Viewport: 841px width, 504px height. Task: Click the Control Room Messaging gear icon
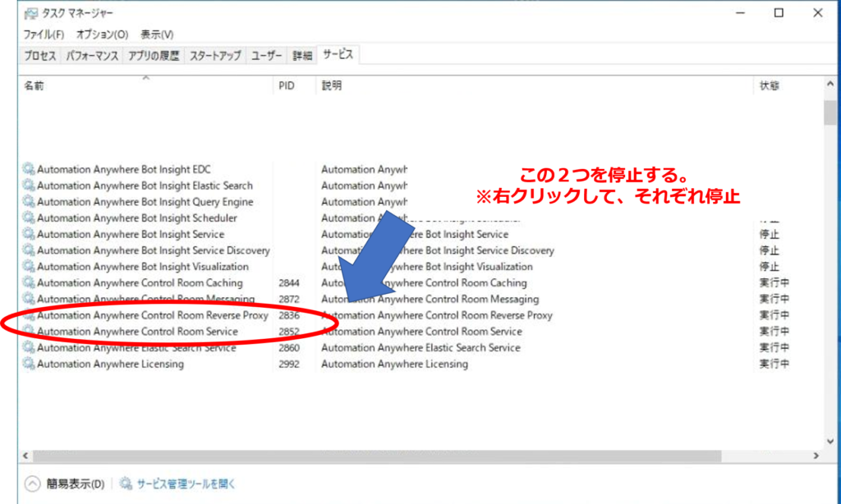click(x=29, y=299)
